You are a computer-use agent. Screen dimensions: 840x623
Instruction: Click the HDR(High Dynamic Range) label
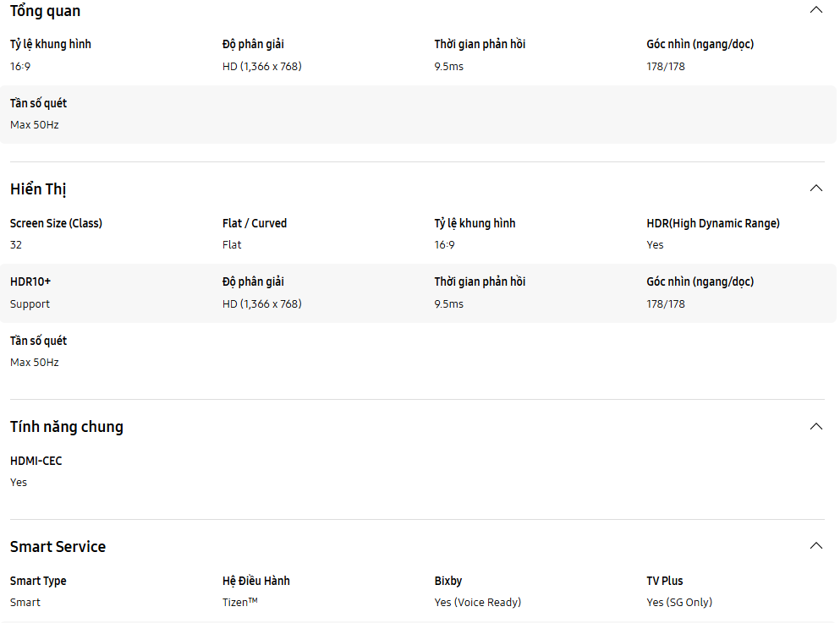pos(712,223)
